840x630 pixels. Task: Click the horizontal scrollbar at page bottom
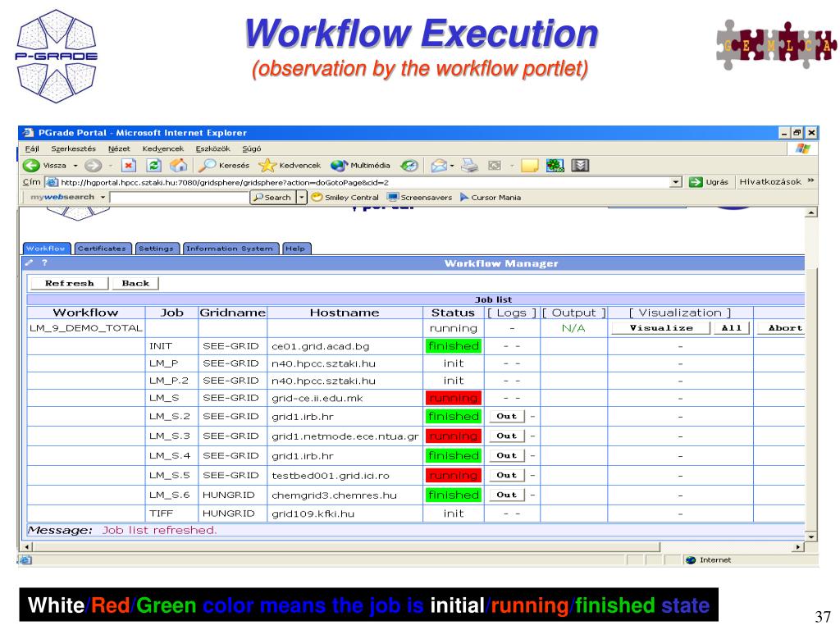(347, 547)
